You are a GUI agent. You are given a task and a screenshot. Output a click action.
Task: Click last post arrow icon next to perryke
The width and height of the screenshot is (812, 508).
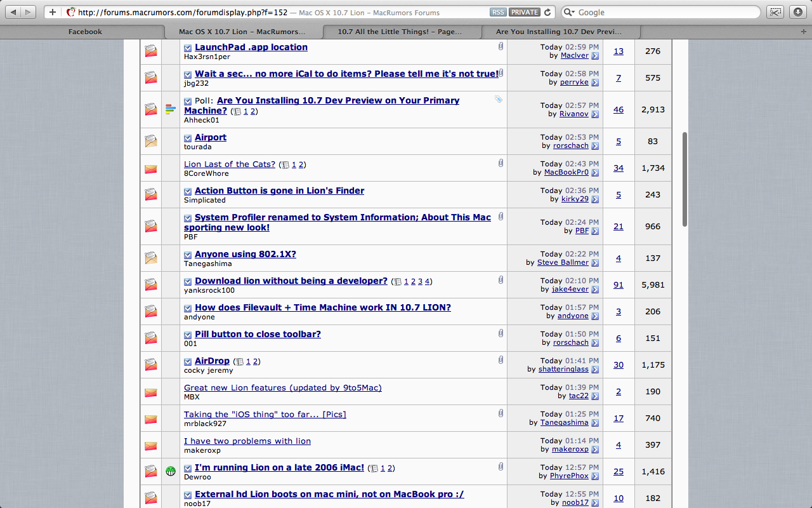[x=595, y=83]
